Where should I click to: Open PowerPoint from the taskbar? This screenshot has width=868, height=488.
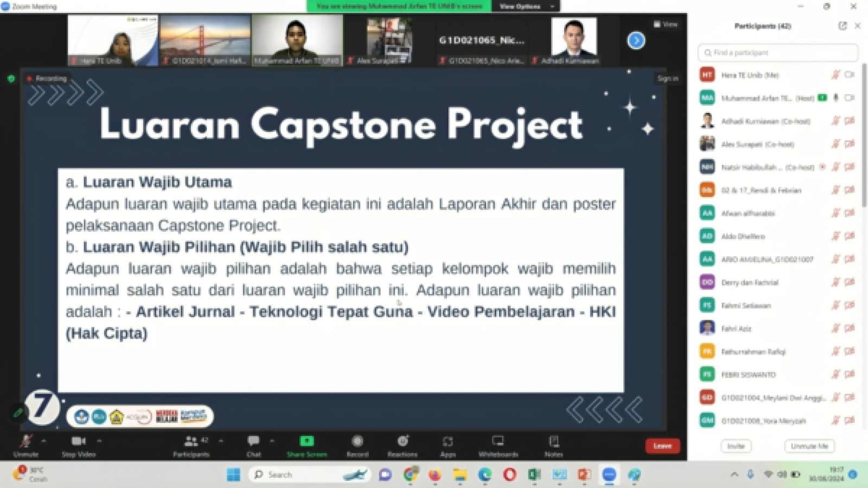click(584, 474)
